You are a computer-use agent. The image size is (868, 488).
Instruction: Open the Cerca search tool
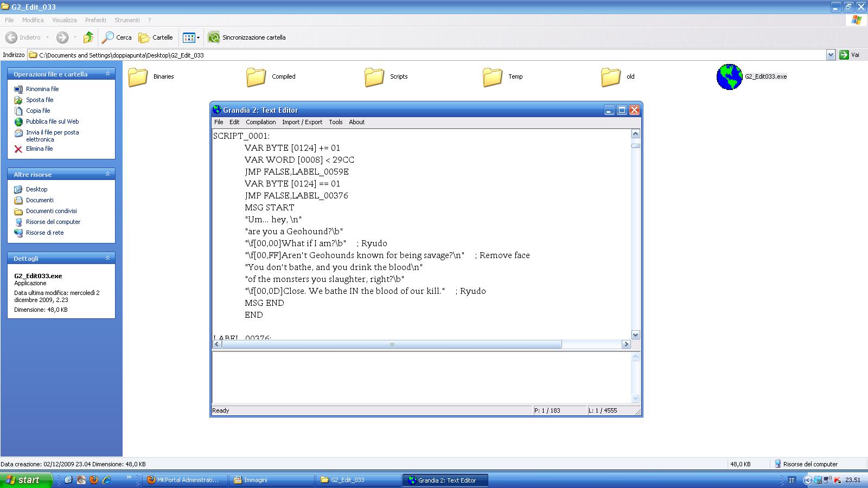tap(117, 37)
